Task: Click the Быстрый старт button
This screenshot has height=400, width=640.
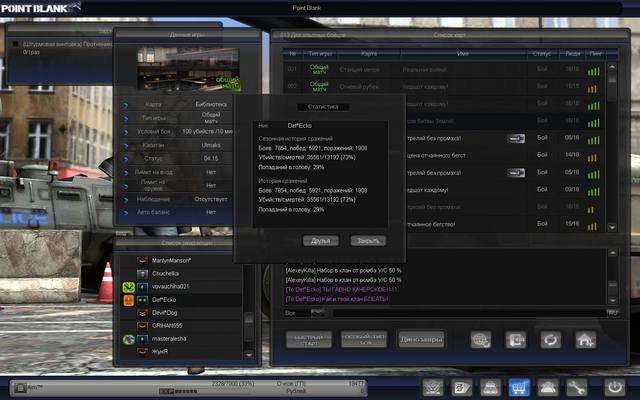Action: coord(309,340)
